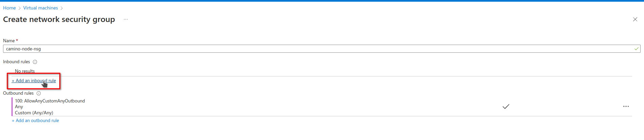Screen dimensions: 644x140
Task: Click the chevron after Virtual machines breadcrumb
Action: [x=62, y=8]
